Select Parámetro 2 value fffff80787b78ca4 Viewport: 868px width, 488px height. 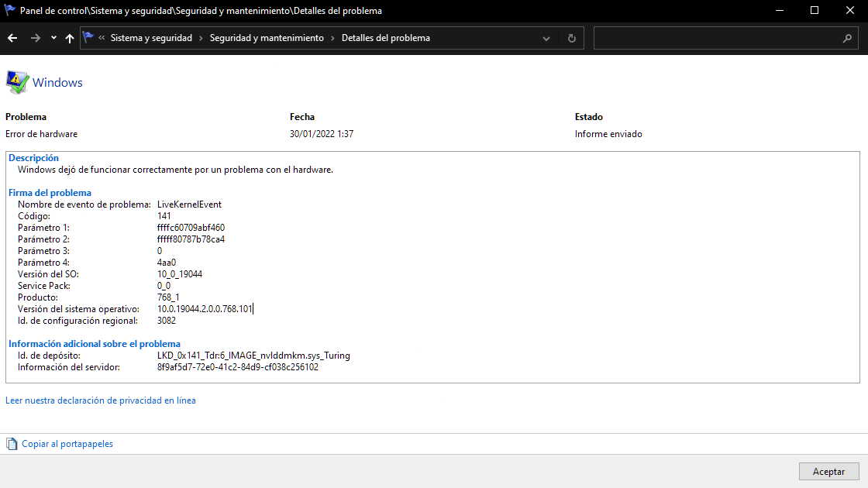click(191, 239)
